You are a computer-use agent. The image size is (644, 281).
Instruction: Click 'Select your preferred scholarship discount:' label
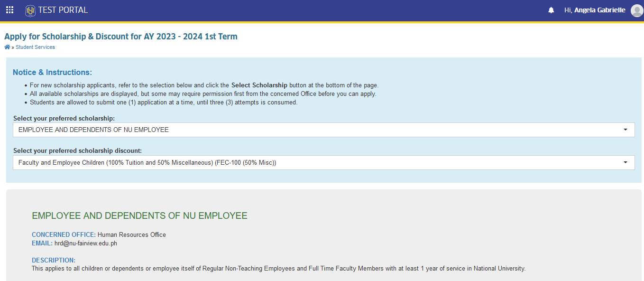[78, 151]
